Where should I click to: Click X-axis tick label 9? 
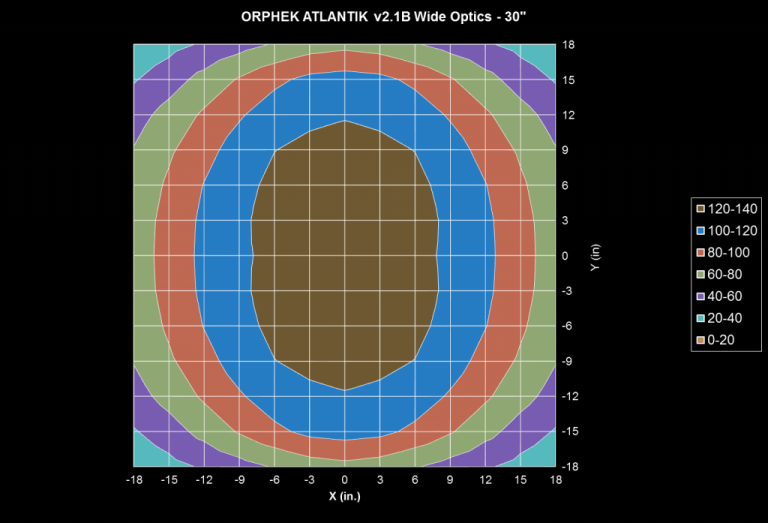[x=450, y=480]
